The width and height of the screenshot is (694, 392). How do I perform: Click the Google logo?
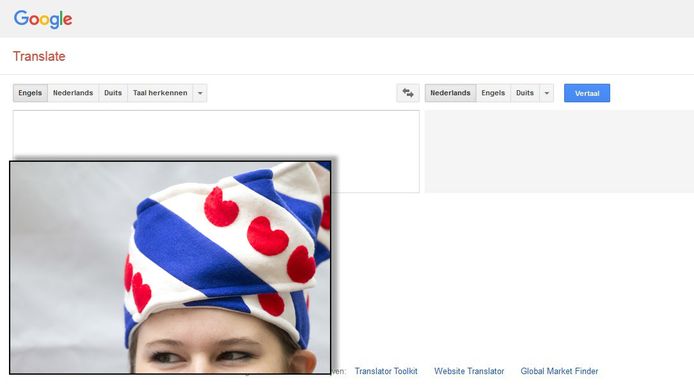(43, 19)
